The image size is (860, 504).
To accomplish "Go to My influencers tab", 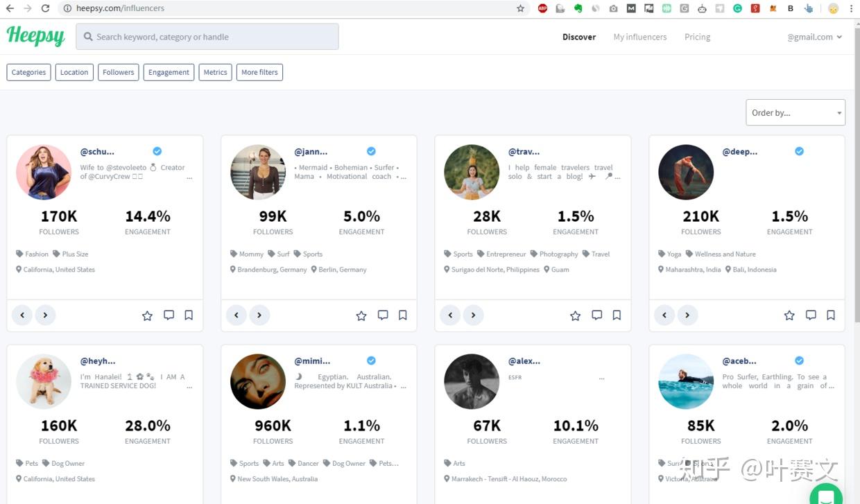I will [640, 37].
